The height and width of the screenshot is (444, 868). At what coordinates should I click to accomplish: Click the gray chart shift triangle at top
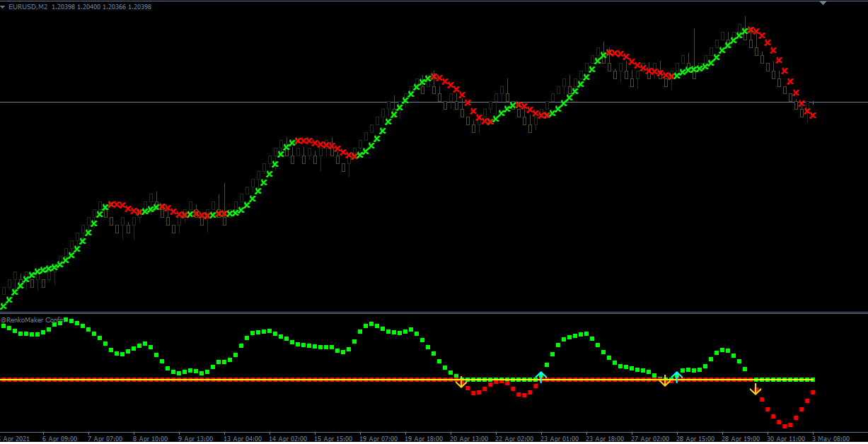[x=823, y=4]
